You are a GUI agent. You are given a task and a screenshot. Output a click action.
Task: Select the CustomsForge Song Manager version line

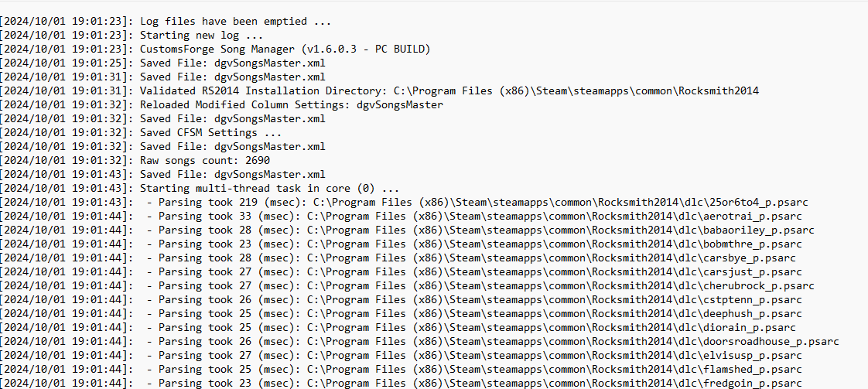point(215,49)
